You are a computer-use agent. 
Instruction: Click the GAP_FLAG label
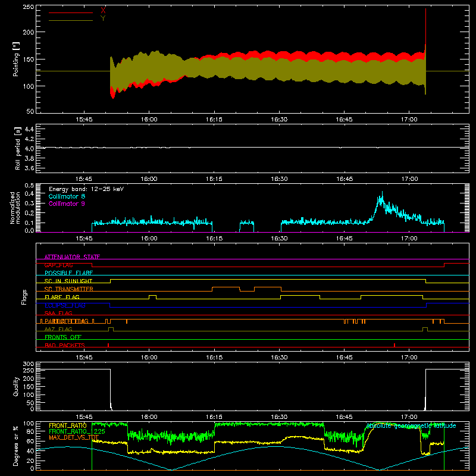point(58,265)
